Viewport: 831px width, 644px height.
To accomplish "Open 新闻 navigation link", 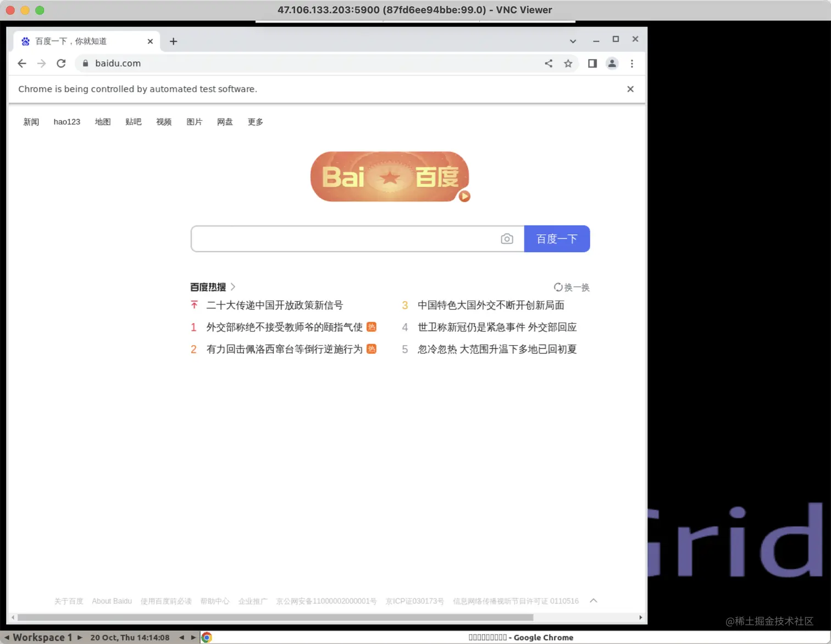I will 31,122.
